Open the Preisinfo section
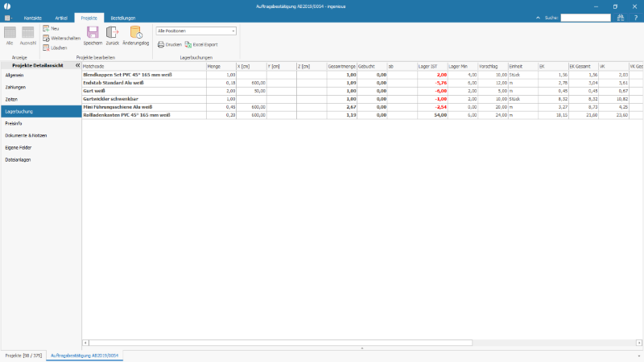Image resolution: width=644 pixels, height=362 pixels. [x=41, y=123]
